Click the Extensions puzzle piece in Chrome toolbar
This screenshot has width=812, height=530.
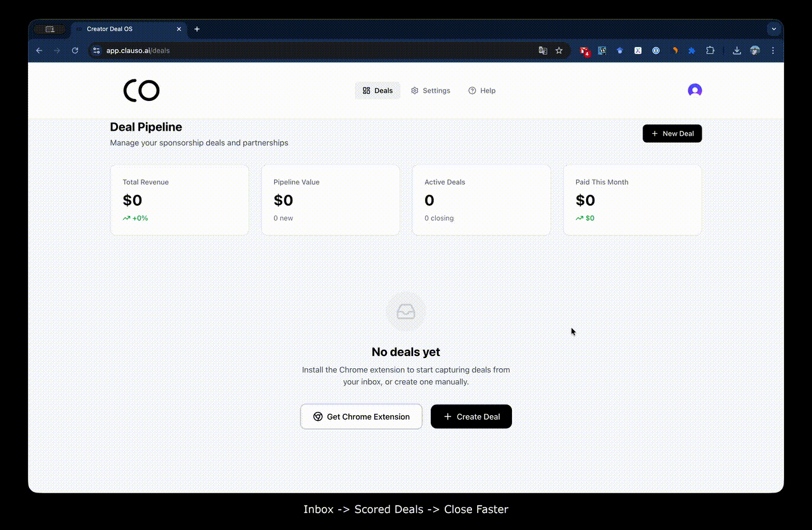click(x=710, y=50)
